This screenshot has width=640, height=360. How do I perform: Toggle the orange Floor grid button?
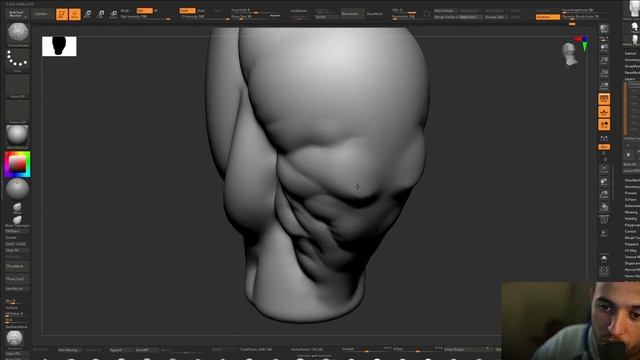pos(604,112)
